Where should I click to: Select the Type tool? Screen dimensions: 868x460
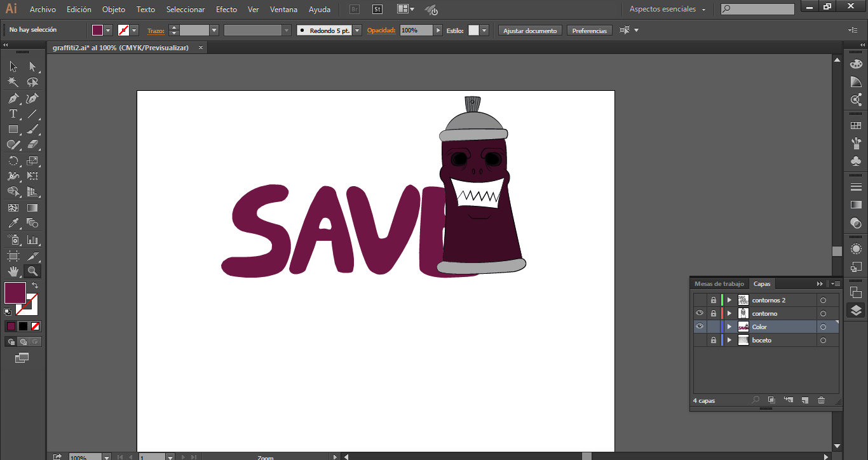(x=13, y=114)
